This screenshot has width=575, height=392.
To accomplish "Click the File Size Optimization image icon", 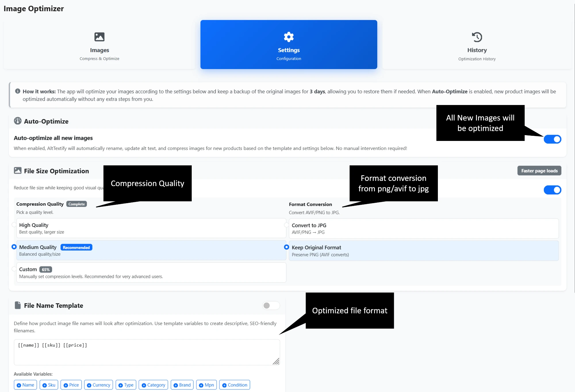I will coord(18,171).
